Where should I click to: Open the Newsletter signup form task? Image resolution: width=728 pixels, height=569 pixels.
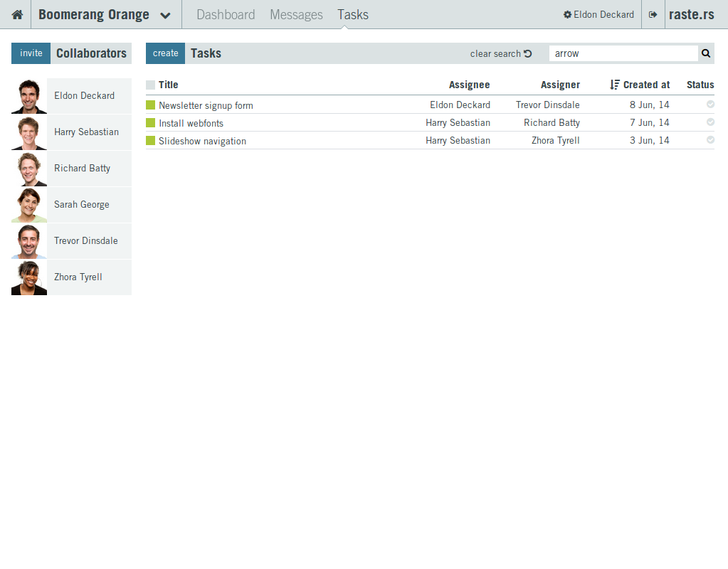pos(206,105)
